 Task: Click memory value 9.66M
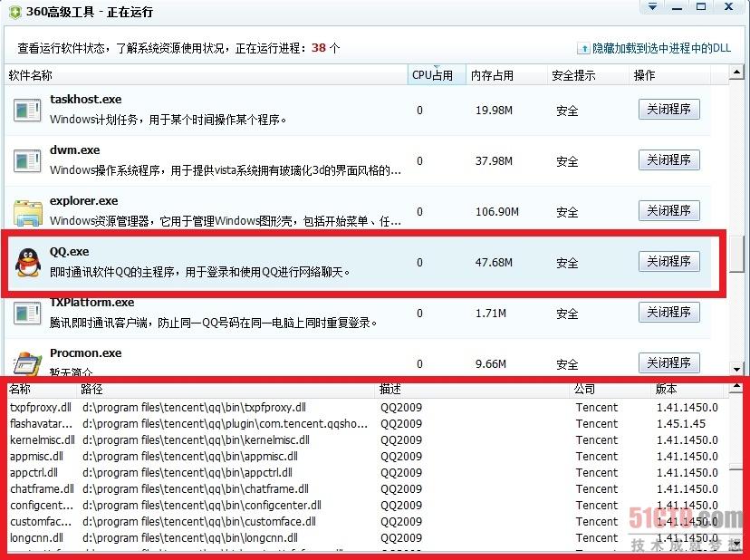coord(491,364)
